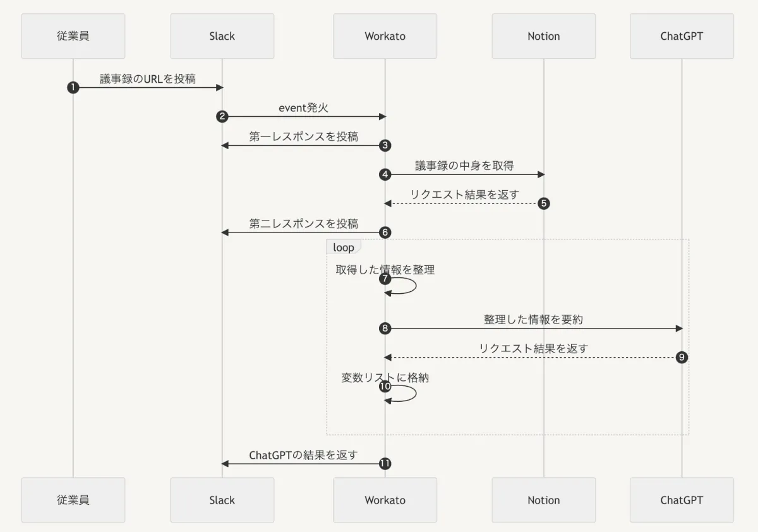Click the 議事録の中身を取得 message label
The width and height of the screenshot is (758, 532).
(x=464, y=166)
